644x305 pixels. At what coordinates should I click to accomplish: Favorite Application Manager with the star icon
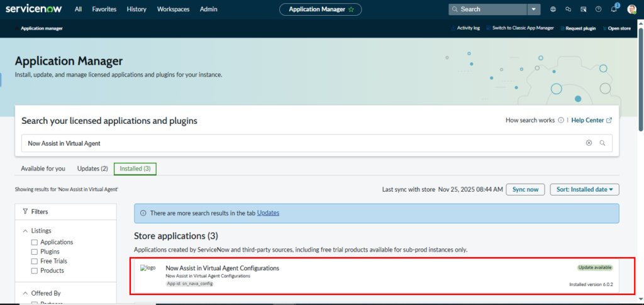click(351, 9)
